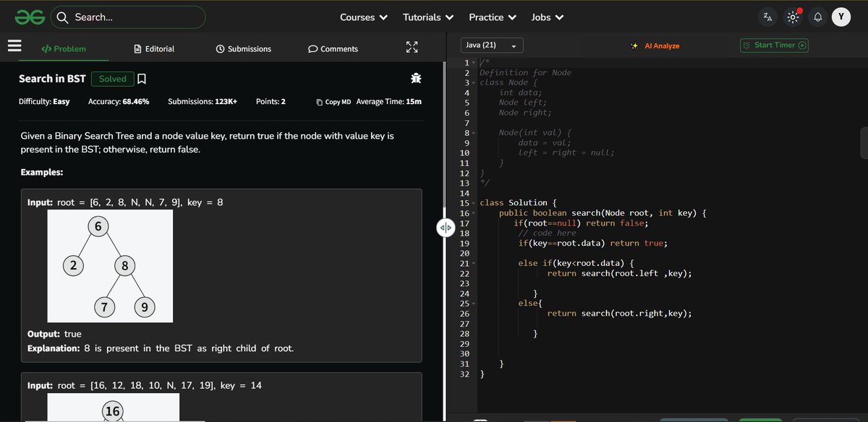Switch to the Comments tab
This screenshot has width=868, height=422.
[x=333, y=48]
